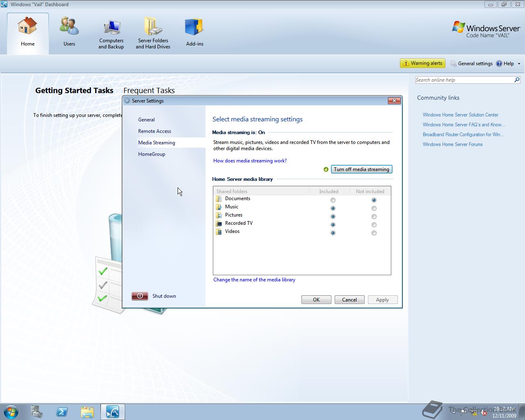Image resolution: width=525 pixels, height=420 pixels.
Task: Click the Not included column header
Action: point(370,191)
